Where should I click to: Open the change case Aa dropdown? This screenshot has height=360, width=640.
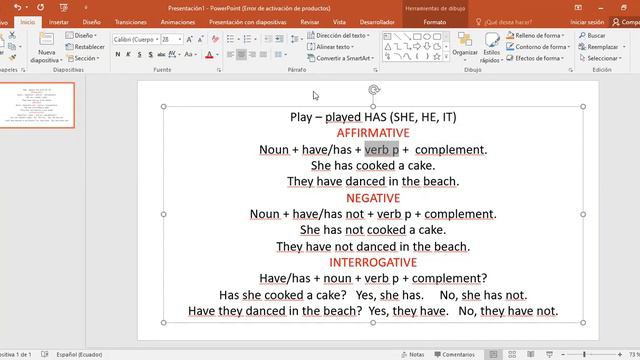pyautogui.click(x=190, y=54)
